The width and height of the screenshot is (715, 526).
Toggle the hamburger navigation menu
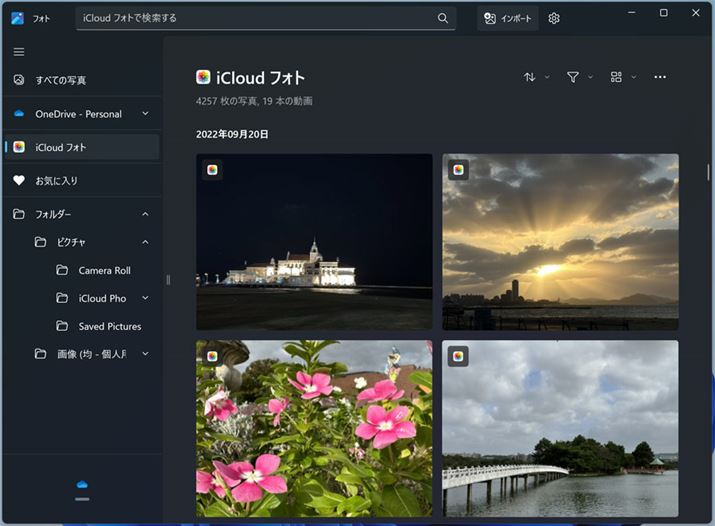click(19, 52)
